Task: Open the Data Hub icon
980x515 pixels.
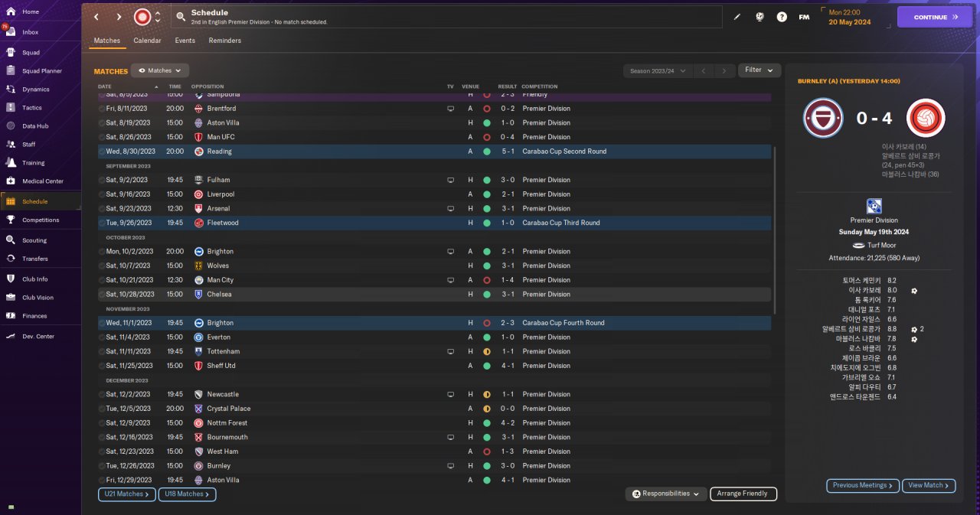Action: [11, 125]
